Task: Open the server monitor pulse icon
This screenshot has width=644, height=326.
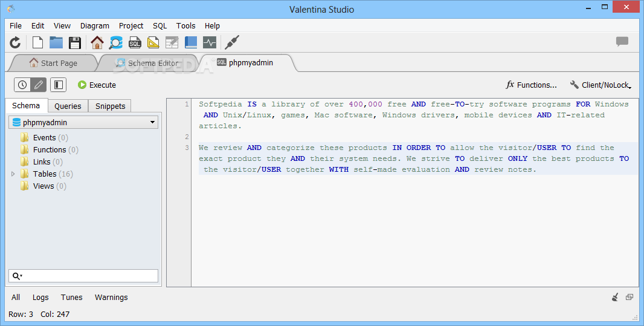Action: pos(210,42)
